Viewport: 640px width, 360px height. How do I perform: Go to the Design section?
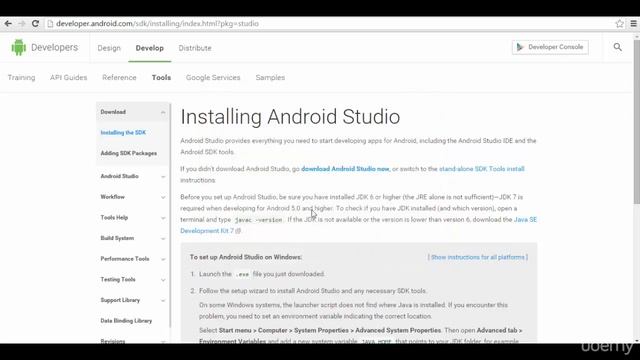point(109,48)
